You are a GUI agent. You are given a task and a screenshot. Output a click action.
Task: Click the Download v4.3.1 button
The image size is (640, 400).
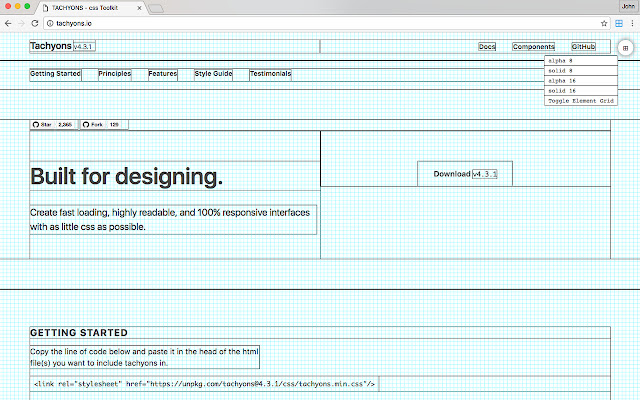[x=465, y=174]
